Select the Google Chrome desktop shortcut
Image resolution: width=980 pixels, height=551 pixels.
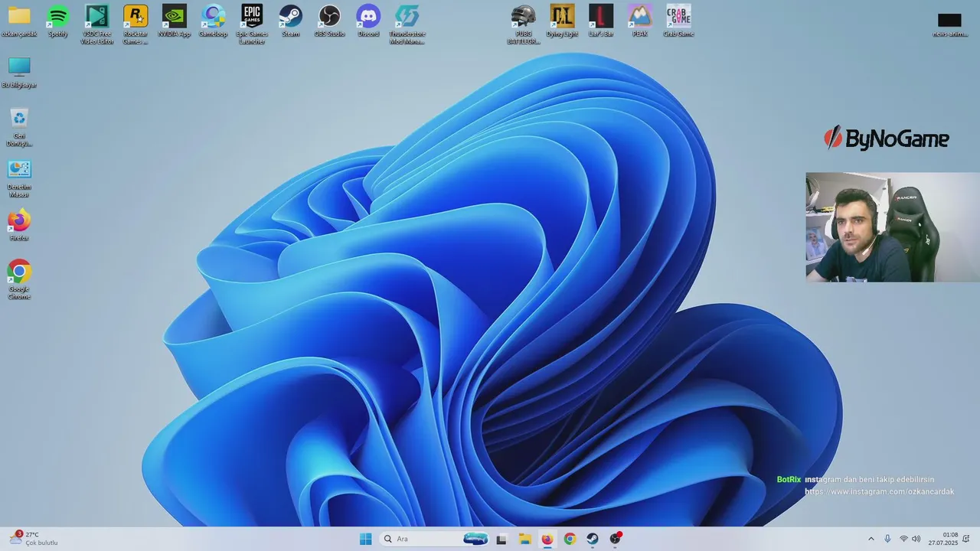[x=19, y=280]
